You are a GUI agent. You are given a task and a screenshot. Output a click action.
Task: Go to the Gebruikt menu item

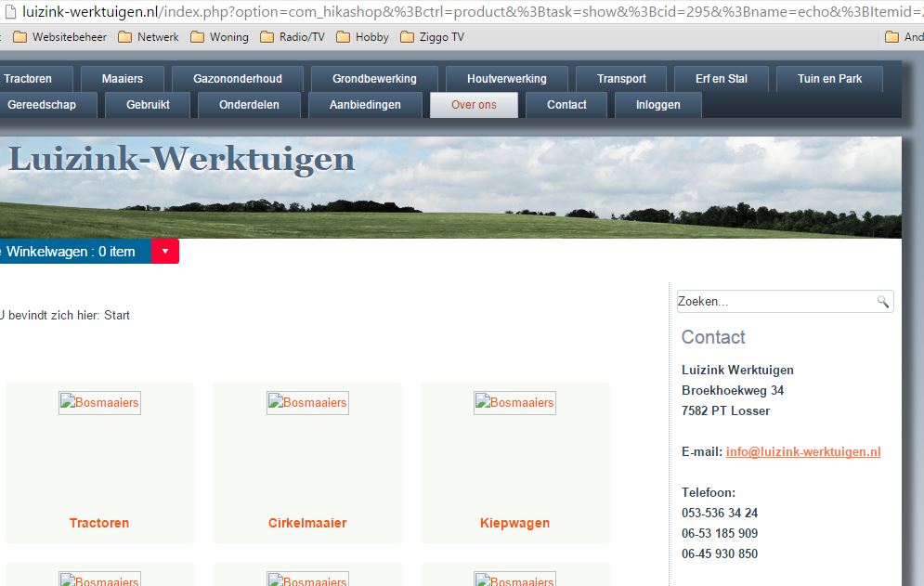point(148,105)
